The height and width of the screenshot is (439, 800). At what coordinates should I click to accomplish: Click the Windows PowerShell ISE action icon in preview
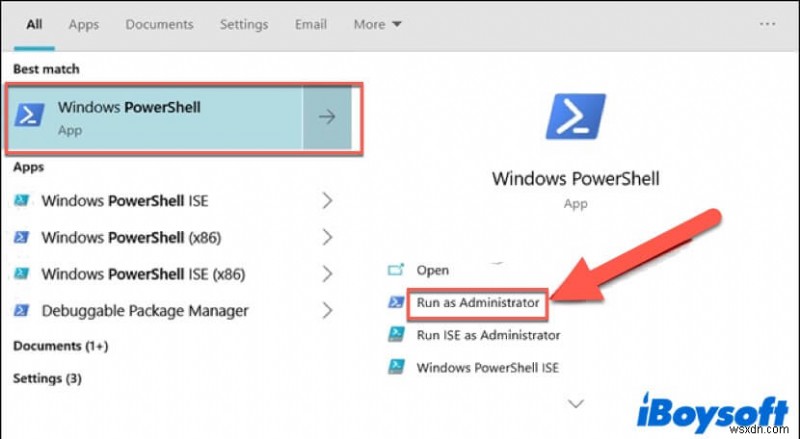point(396,367)
